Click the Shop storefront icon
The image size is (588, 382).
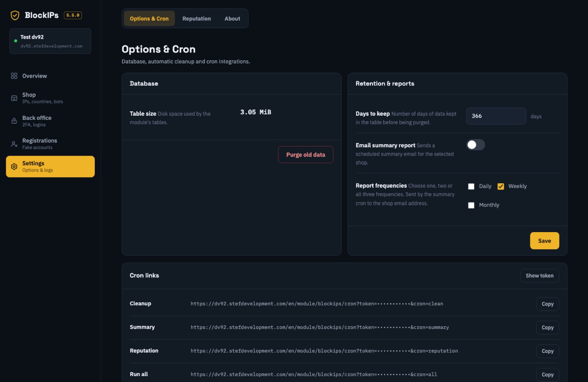click(x=14, y=98)
